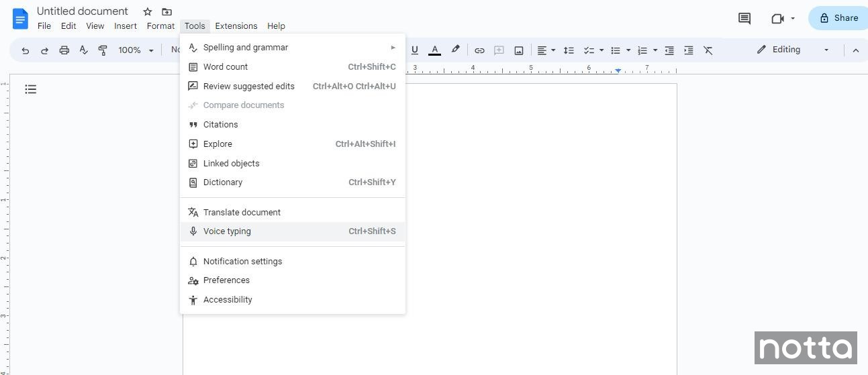
Task: Click the Google Docs home logo
Action: coord(20,19)
